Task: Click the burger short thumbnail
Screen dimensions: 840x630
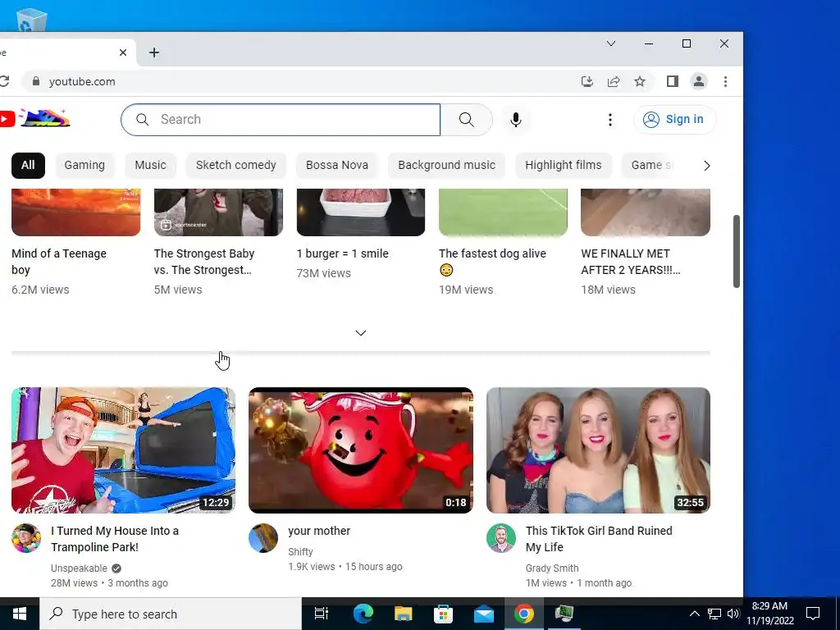Action: tap(361, 212)
